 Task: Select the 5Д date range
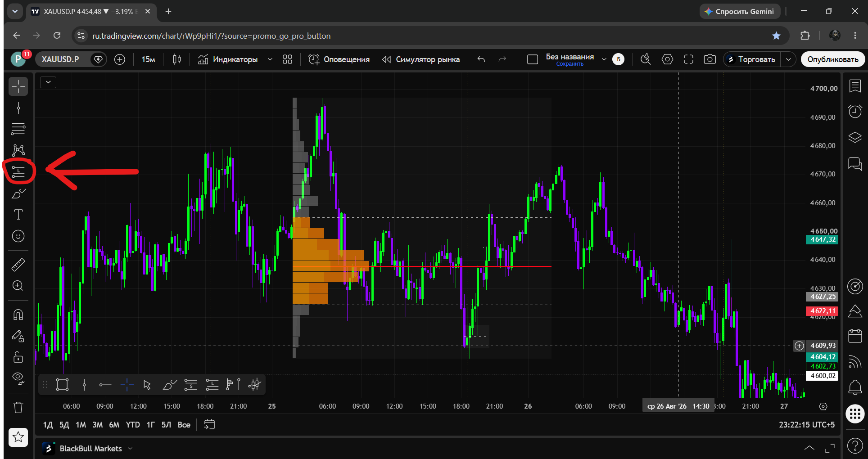64,425
